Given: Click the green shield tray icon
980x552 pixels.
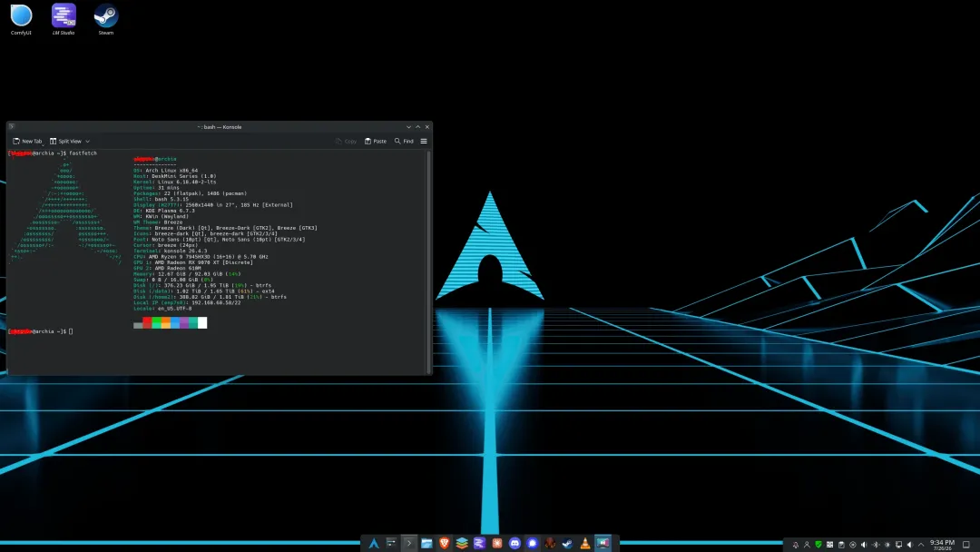Looking at the screenshot, I should [818, 545].
